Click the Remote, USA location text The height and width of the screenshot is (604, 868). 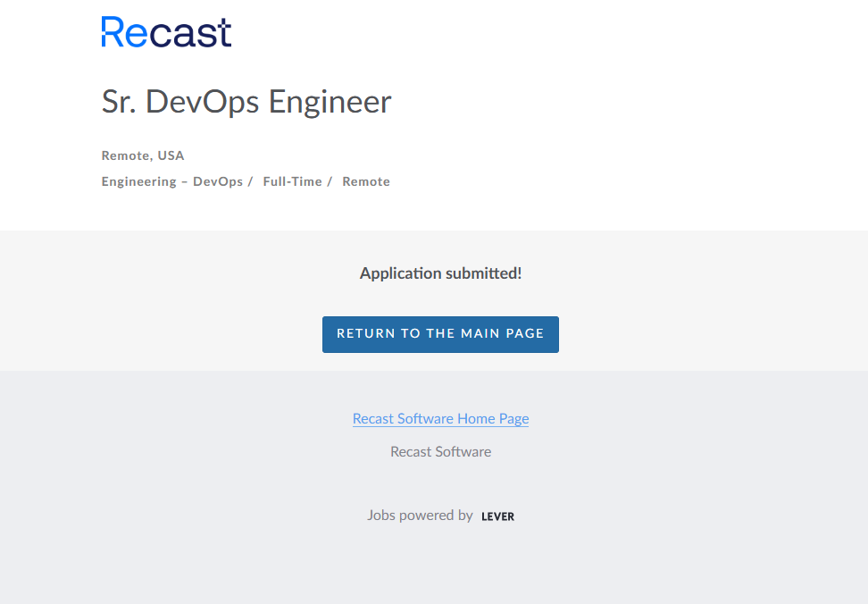[x=143, y=155]
